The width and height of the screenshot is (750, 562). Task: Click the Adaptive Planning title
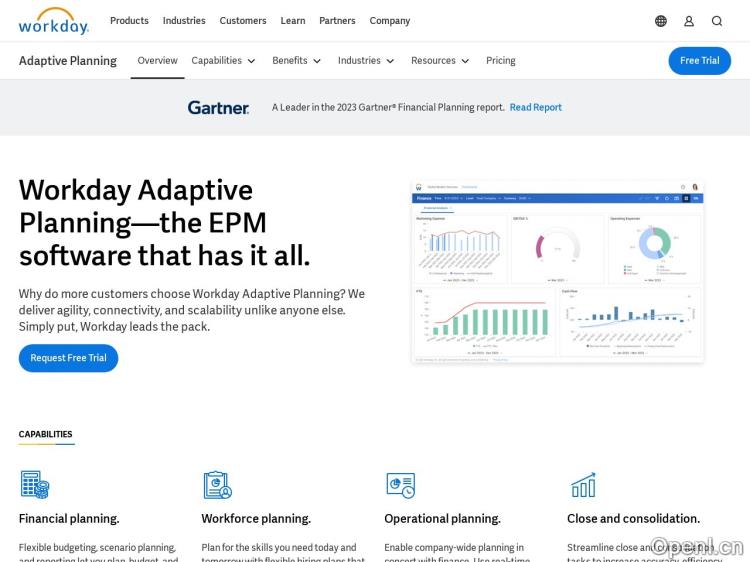point(68,61)
